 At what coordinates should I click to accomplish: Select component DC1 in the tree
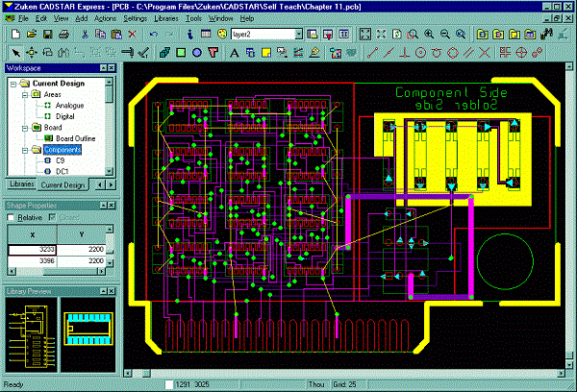coord(62,172)
